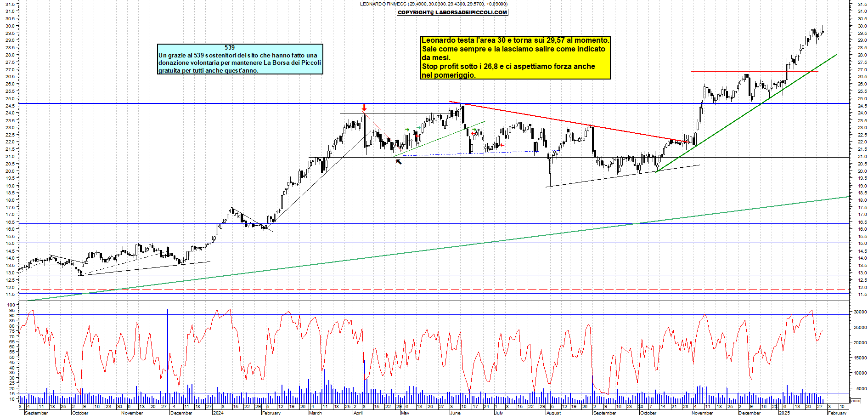The width and height of the screenshot is (868, 415).
Task: Click the x1000 volume multiplier label
Action: 856,401
